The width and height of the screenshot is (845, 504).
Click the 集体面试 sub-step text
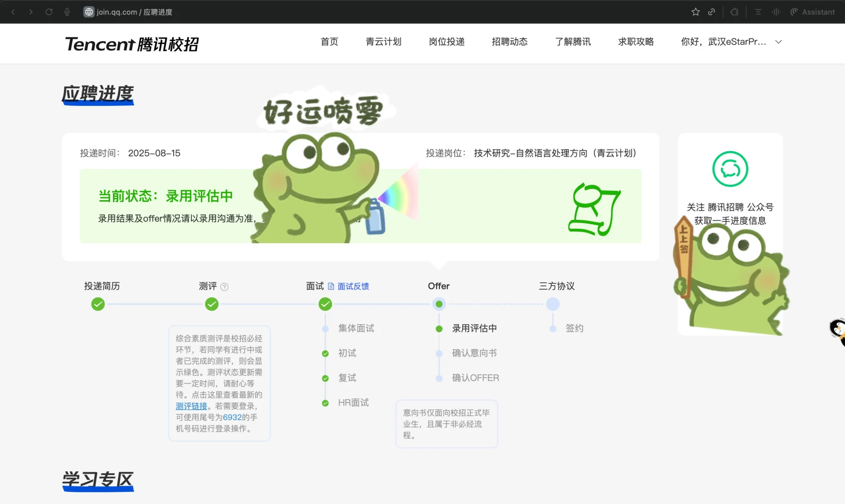click(x=356, y=329)
